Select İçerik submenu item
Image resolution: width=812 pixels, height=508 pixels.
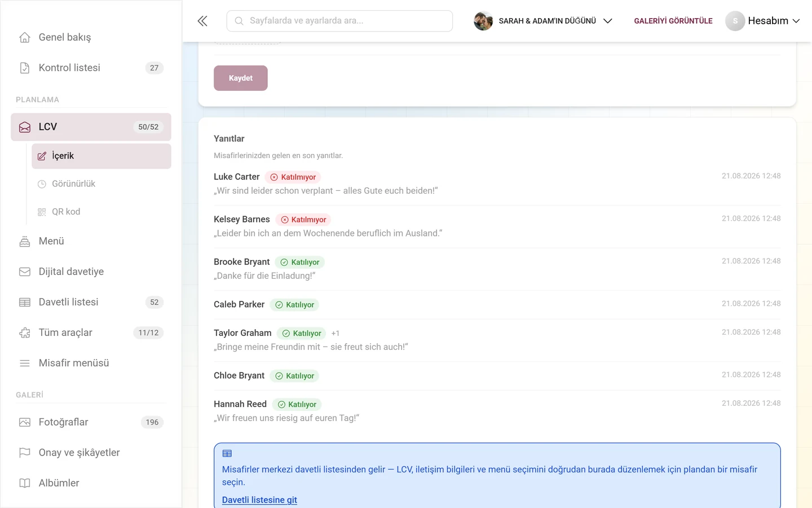coord(101,156)
